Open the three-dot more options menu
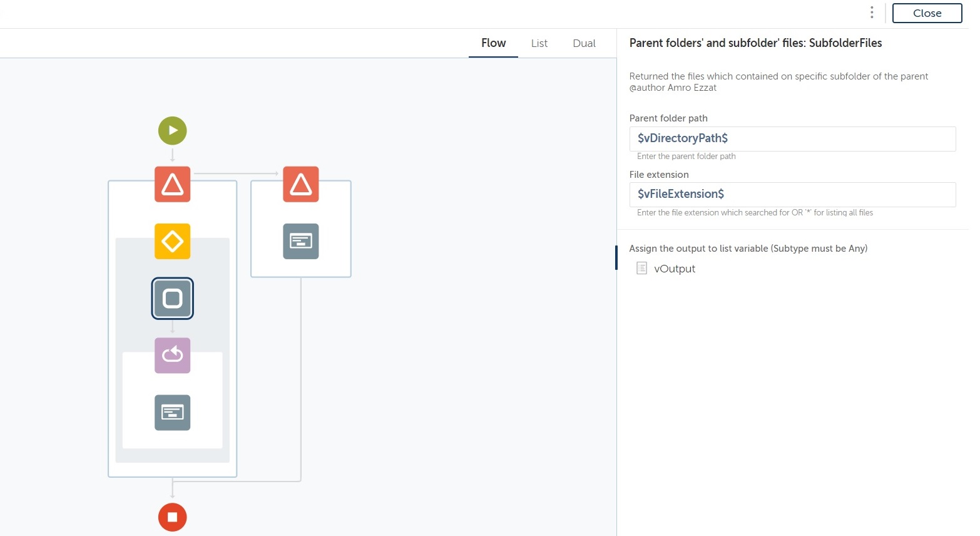 click(x=872, y=13)
